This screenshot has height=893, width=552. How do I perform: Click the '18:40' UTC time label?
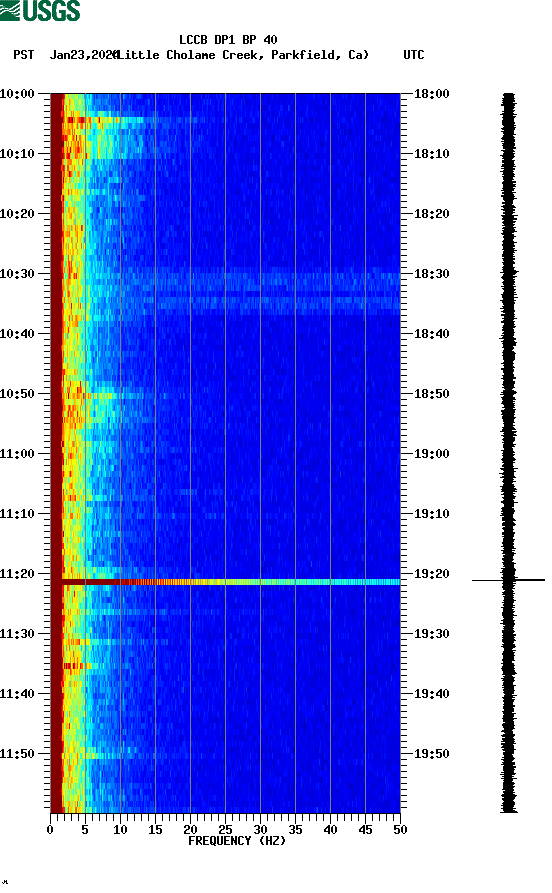[432, 334]
